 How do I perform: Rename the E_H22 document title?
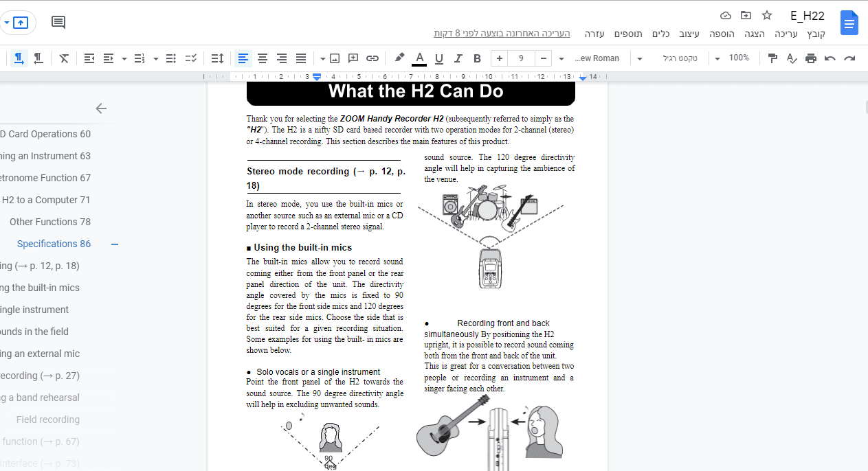tap(808, 16)
